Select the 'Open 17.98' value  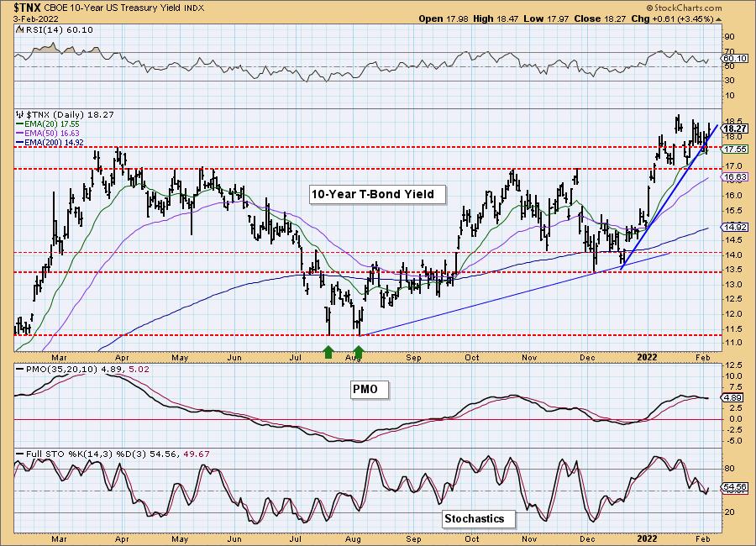[442, 18]
